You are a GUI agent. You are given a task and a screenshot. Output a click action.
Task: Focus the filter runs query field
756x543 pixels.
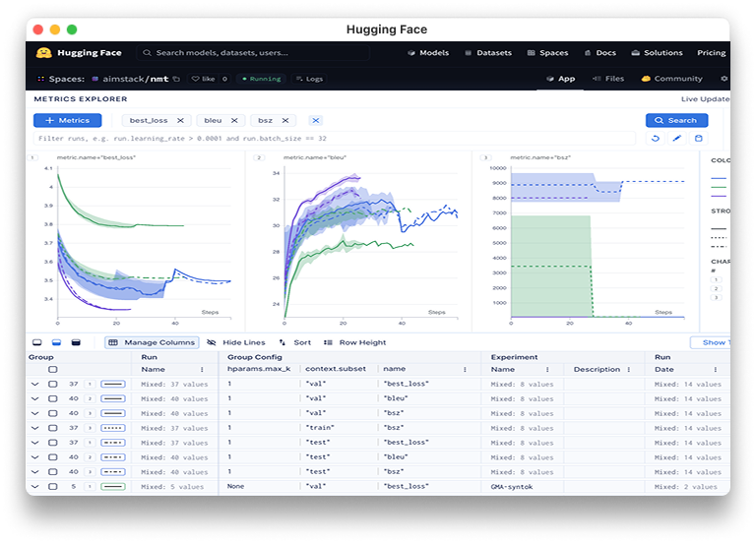pyautogui.click(x=334, y=139)
